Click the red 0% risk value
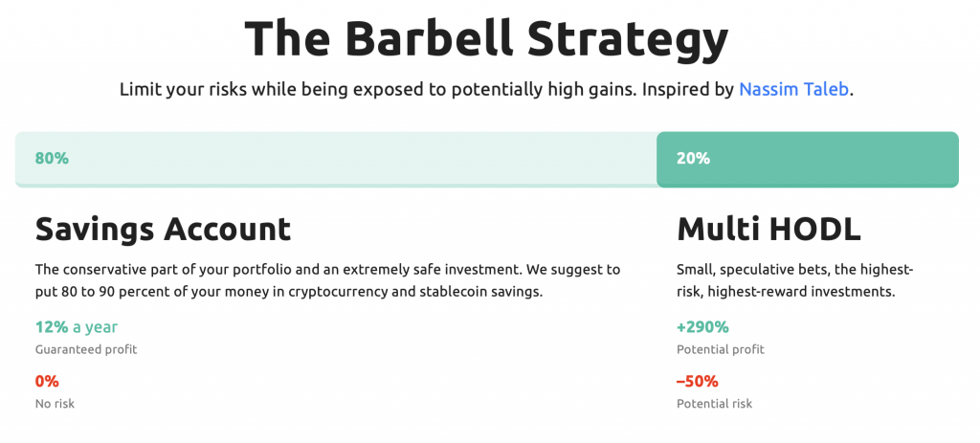Image resolution: width=980 pixels, height=443 pixels. click(x=47, y=381)
